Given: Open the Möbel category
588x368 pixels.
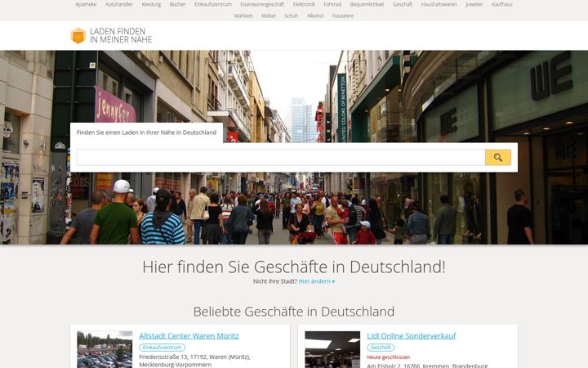Looking at the screenshot, I should click(268, 16).
